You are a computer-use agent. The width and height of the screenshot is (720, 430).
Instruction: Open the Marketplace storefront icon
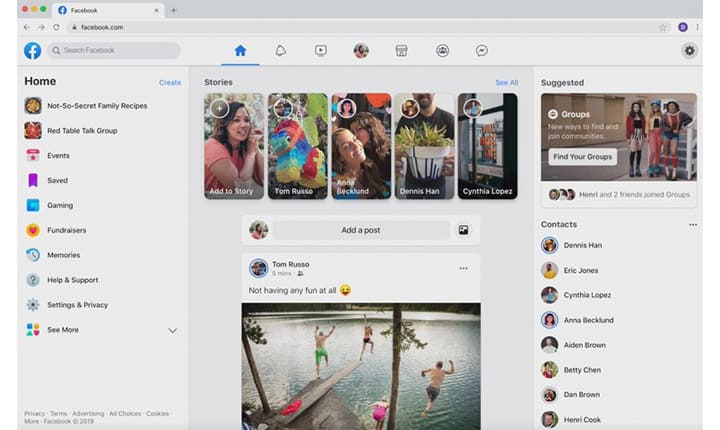pyautogui.click(x=401, y=50)
